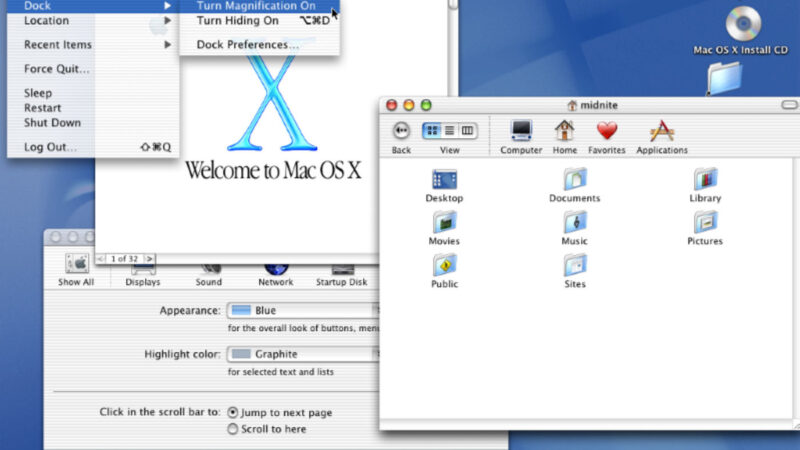Open Startup Disk preference pane

tap(341, 276)
